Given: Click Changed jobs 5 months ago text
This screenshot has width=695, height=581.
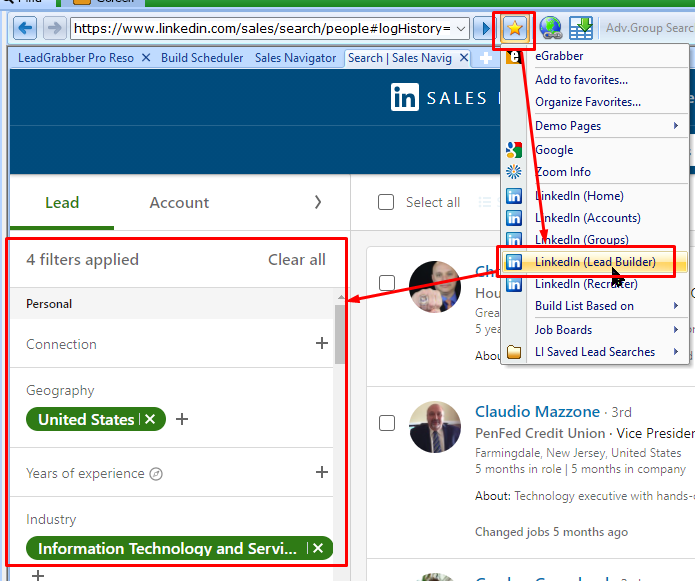Looking at the screenshot, I should [551, 532].
